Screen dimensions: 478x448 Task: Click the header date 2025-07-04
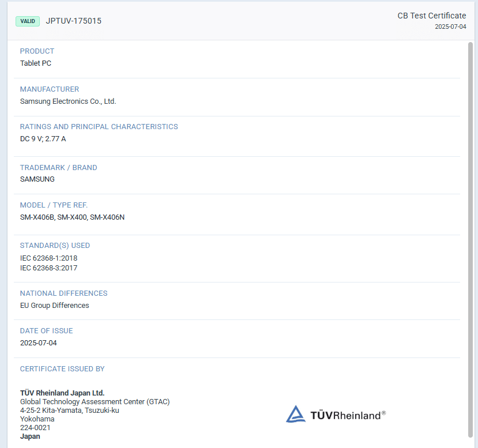[450, 27]
